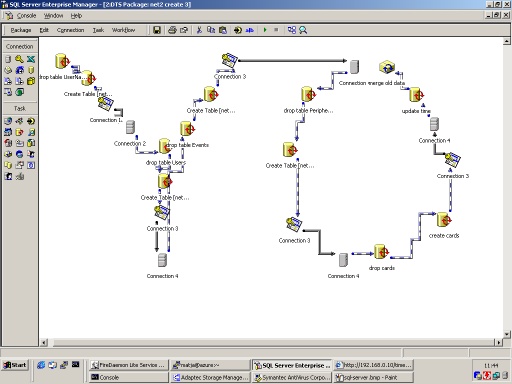Screen dimensions: 512x384
Task: Select the 'merge old data' task icon
Action: coord(387,67)
